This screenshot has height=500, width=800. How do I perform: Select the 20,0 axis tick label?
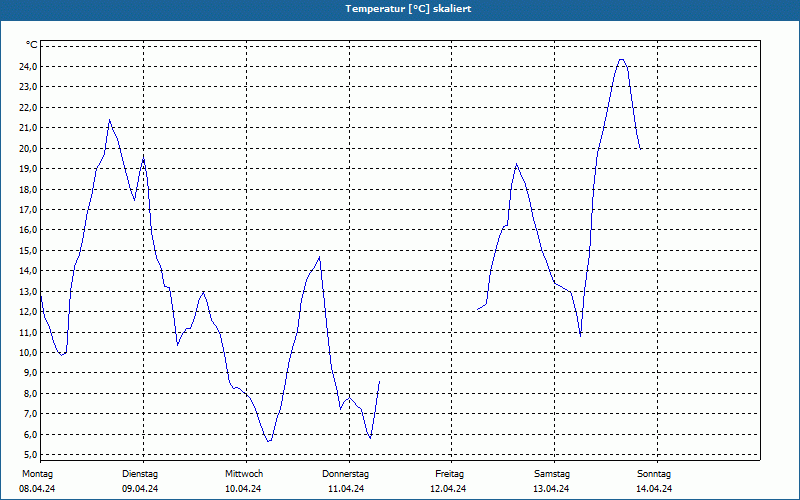[28, 148]
